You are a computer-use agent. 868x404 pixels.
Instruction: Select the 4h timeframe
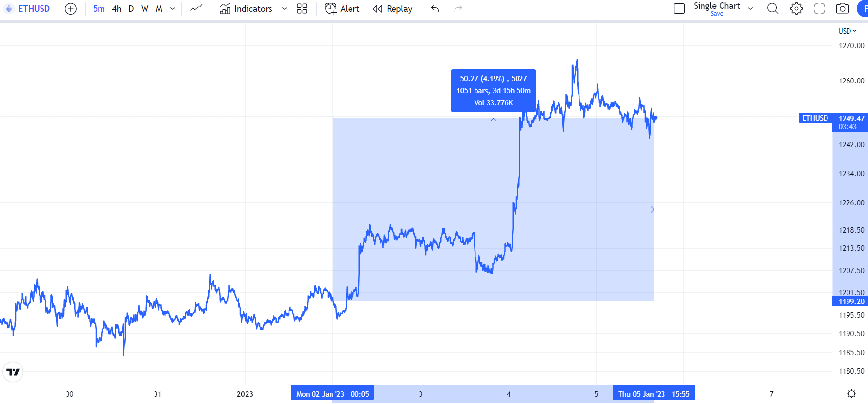(x=117, y=9)
